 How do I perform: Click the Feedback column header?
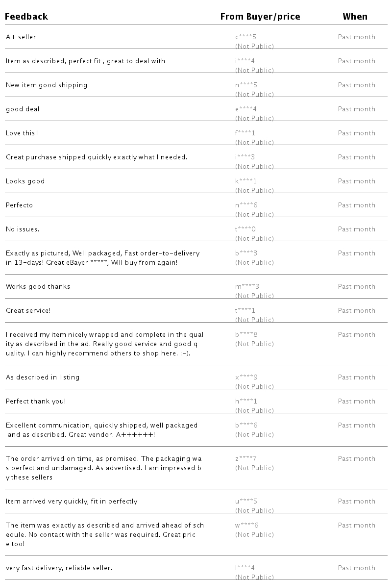click(x=27, y=17)
